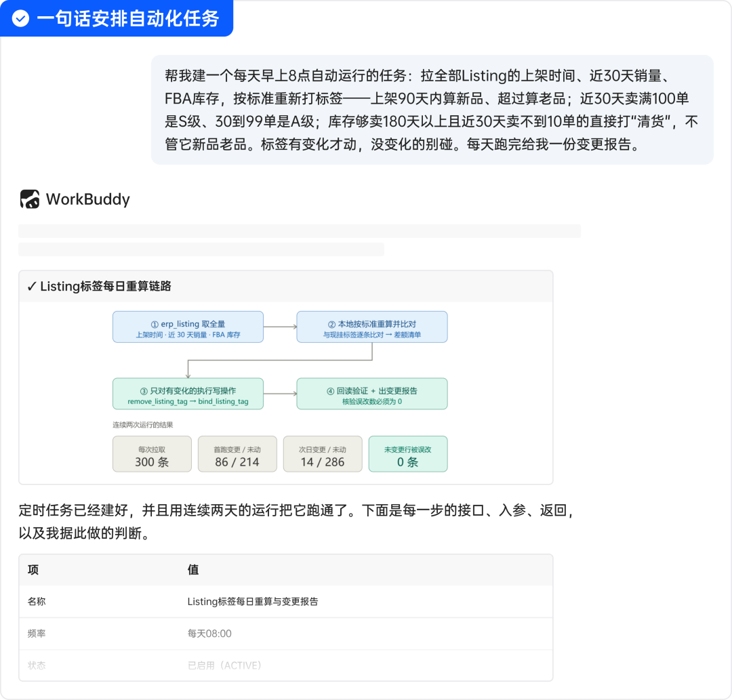
Task: Click the banner title 一句话安排自动化任务
Action: [128, 19]
